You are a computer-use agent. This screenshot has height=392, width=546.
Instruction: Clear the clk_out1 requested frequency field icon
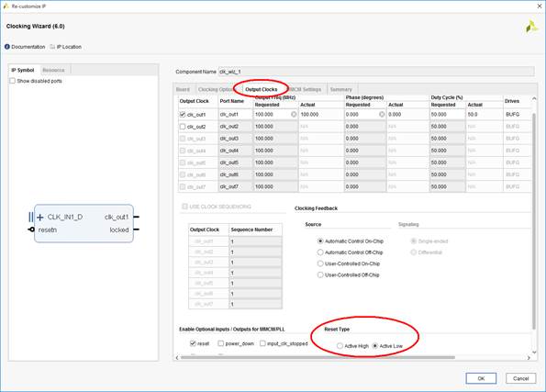point(294,114)
